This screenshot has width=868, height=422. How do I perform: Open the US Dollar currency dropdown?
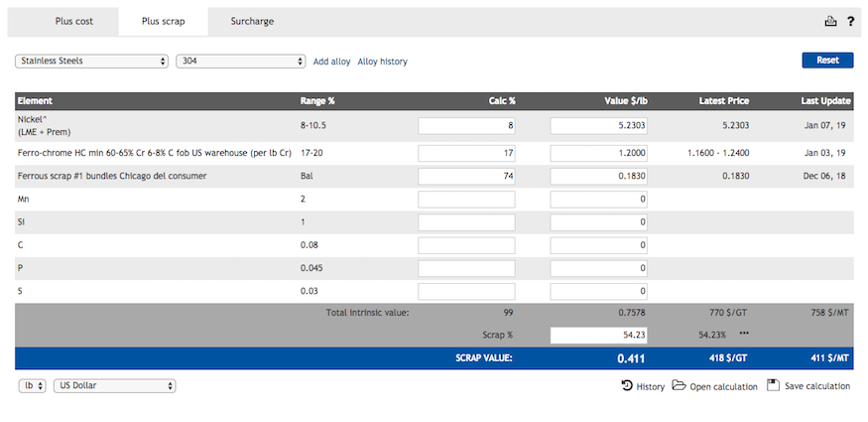click(115, 386)
